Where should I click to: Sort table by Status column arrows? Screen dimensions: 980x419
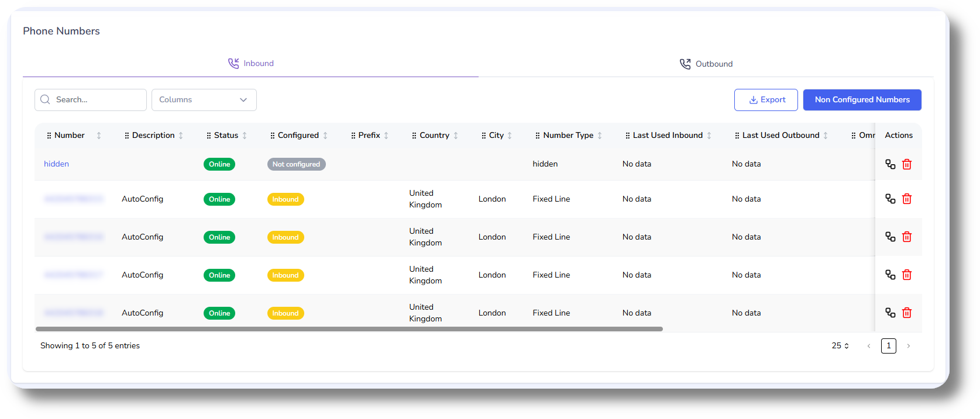pyautogui.click(x=245, y=136)
